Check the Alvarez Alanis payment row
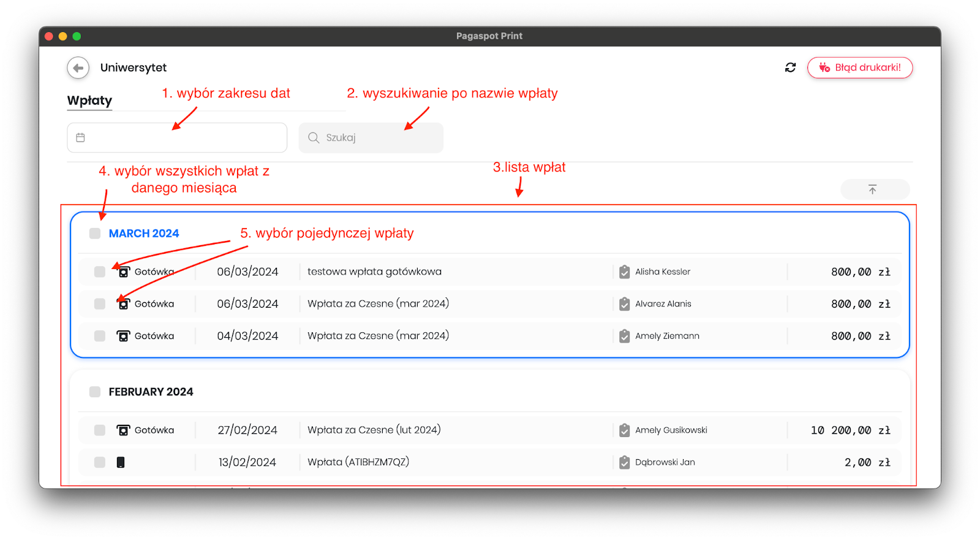This screenshot has width=980, height=540. pos(100,304)
